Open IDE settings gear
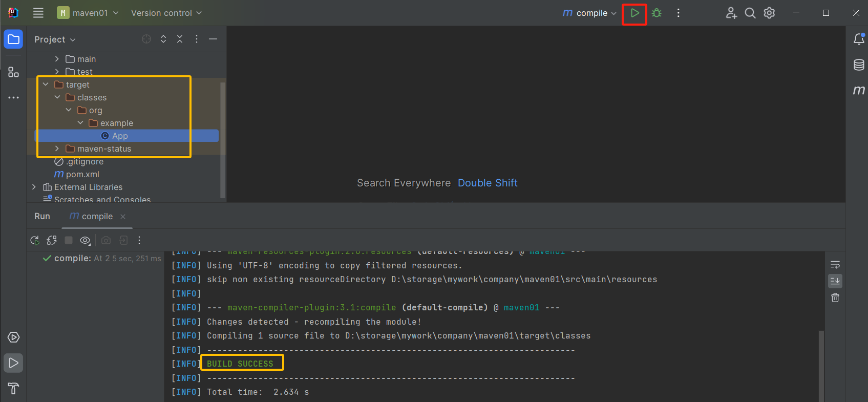868x402 pixels. pos(769,13)
